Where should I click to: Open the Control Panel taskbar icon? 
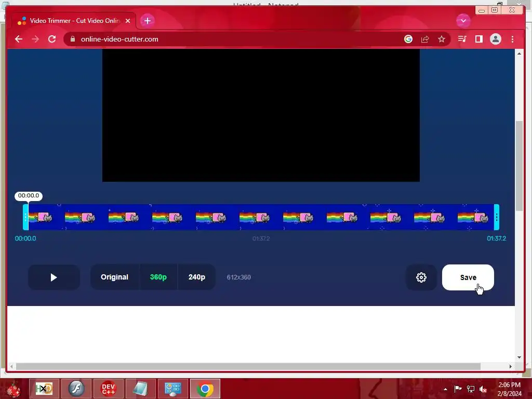(x=172, y=389)
